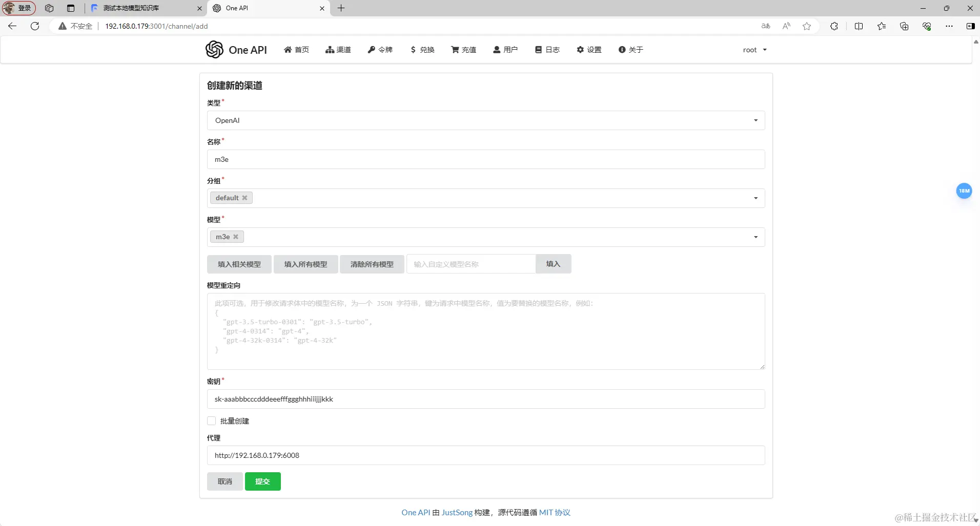
Task: Open the 渠道 channels nav item
Action: click(x=338, y=50)
